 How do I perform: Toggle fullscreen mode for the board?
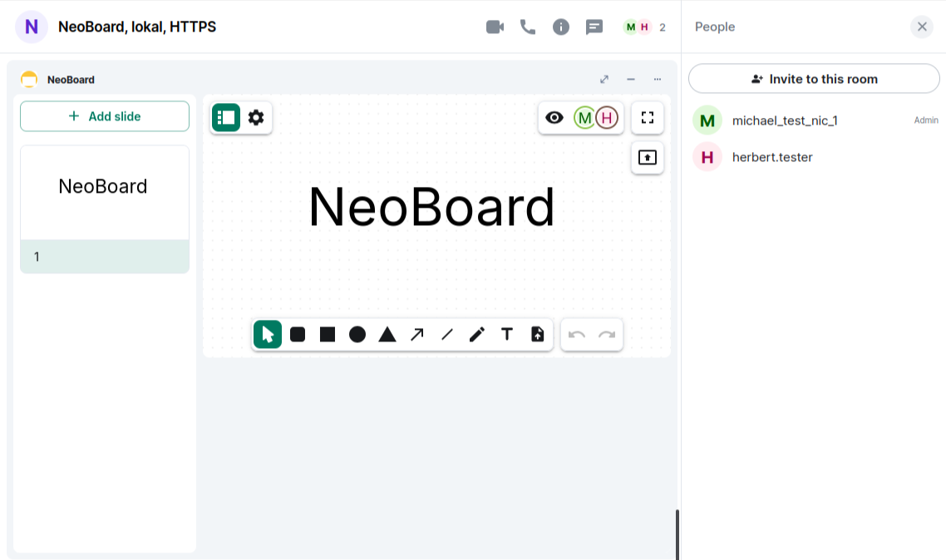(x=648, y=118)
